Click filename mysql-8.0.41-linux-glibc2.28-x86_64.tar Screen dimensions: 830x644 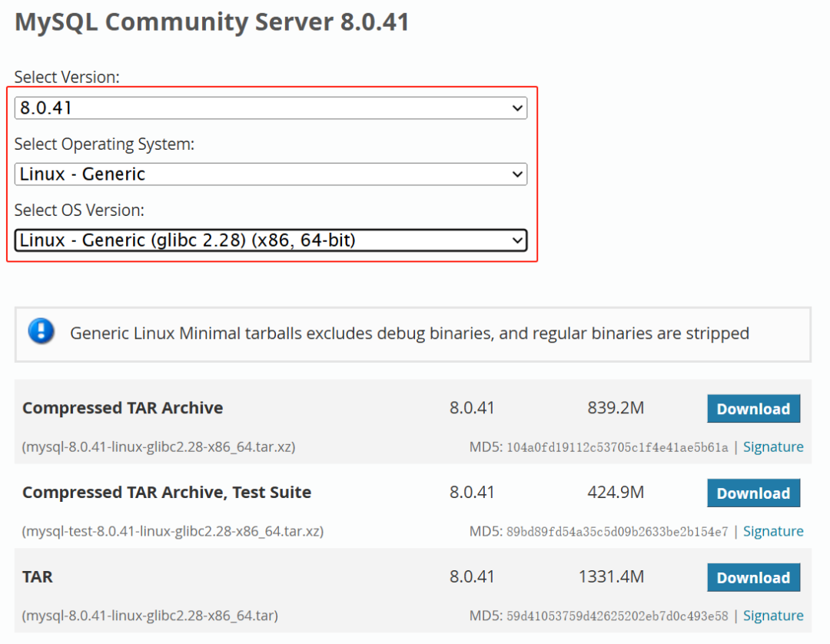point(150,616)
